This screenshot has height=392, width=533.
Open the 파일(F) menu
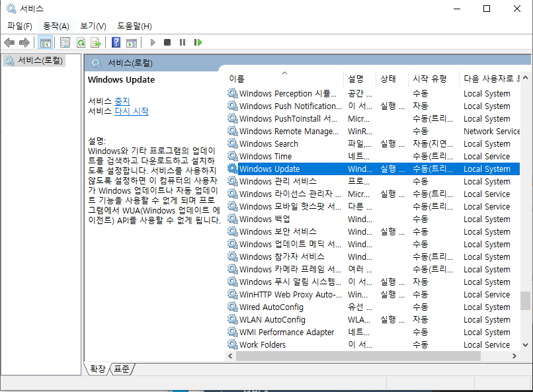click(20, 26)
